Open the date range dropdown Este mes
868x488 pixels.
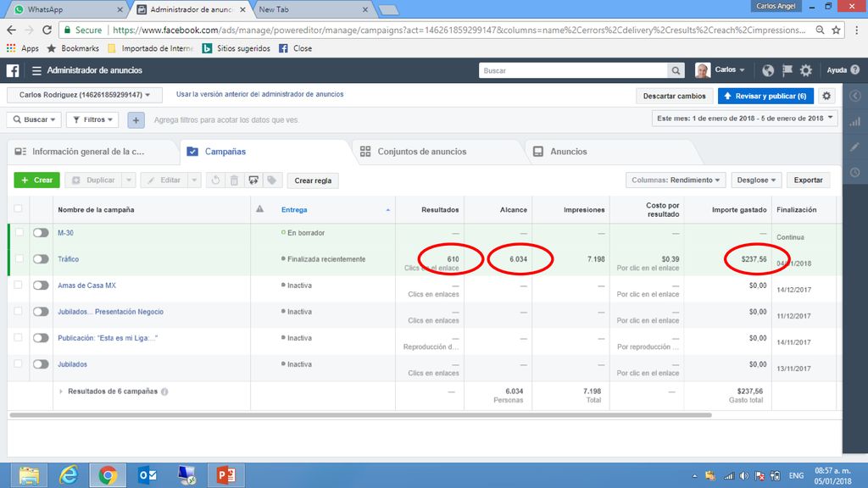click(744, 119)
